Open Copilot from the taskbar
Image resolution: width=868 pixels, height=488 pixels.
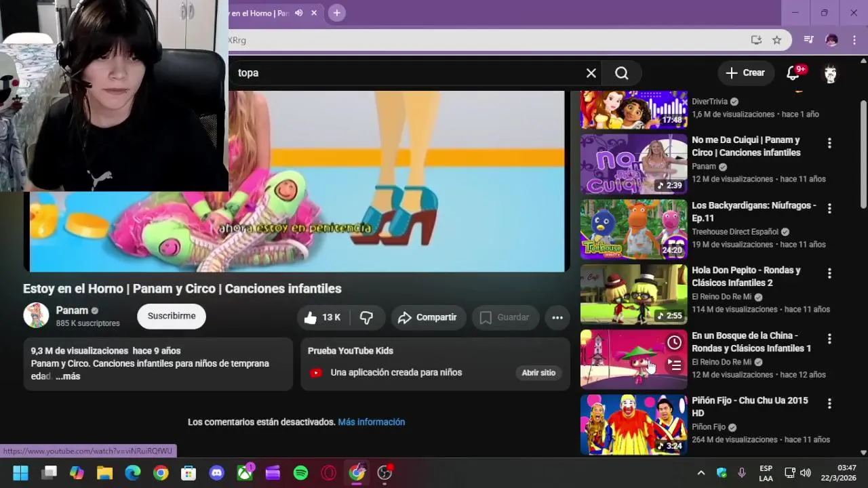point(77,473)
